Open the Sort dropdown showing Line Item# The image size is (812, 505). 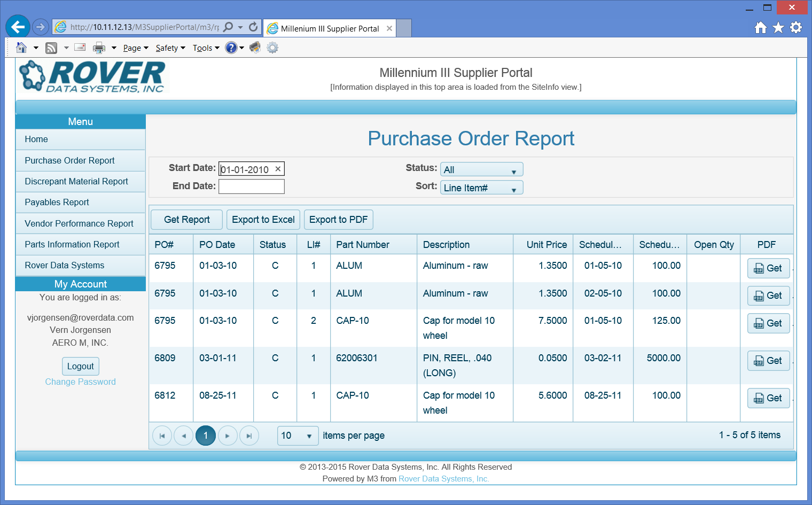point(481,188)
